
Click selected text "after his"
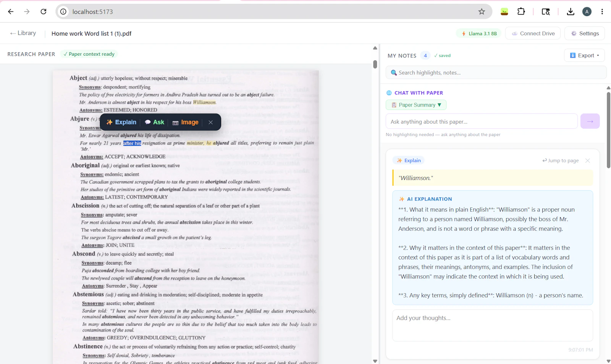(132, 143)
